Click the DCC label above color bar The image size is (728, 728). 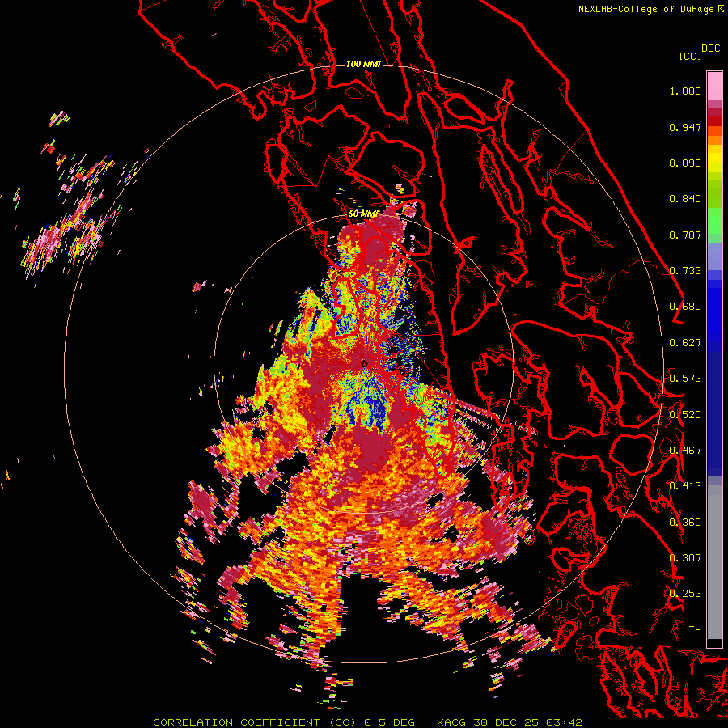tap(711, 49)
